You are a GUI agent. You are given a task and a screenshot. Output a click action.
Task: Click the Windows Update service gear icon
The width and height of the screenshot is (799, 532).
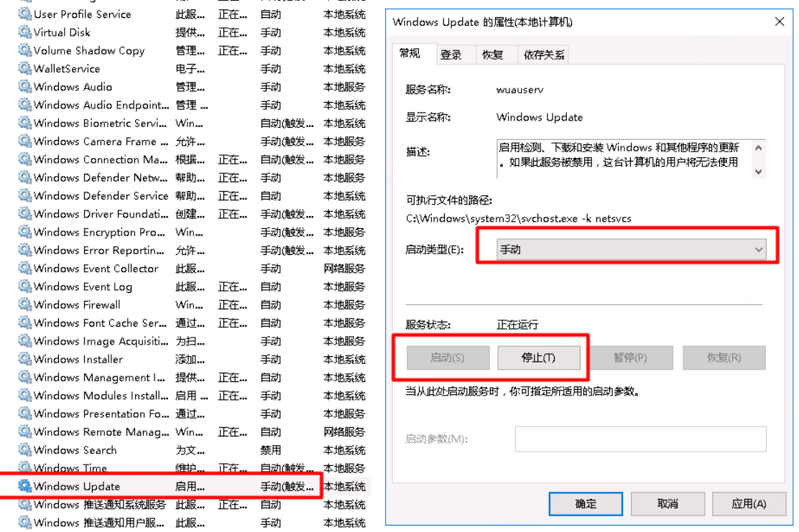pos(24,485)
